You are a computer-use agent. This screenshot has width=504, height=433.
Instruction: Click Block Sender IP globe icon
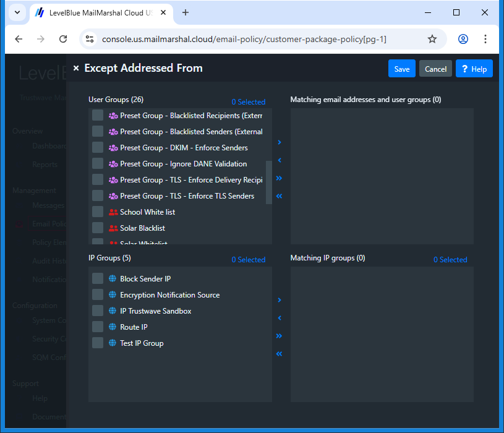tap(112, 278)
